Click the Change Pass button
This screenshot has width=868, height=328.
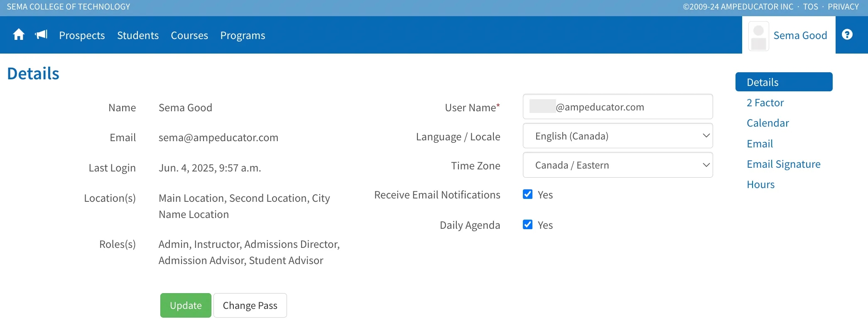coord(250,306)
